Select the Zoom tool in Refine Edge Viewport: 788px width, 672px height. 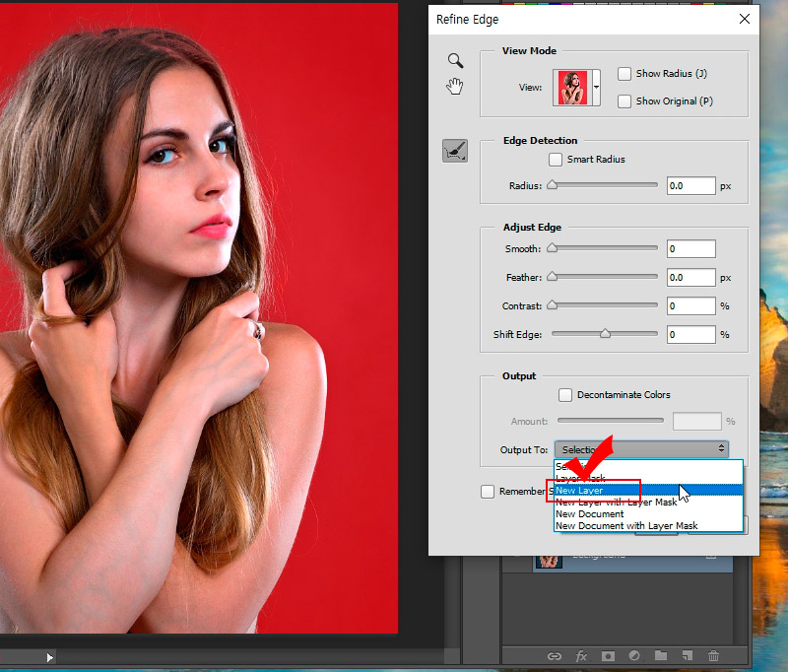point(455,61)
